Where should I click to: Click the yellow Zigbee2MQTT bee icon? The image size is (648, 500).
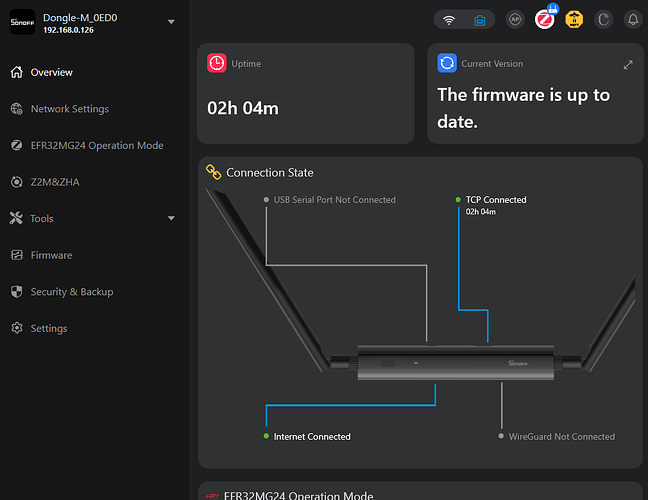[574, 19]
